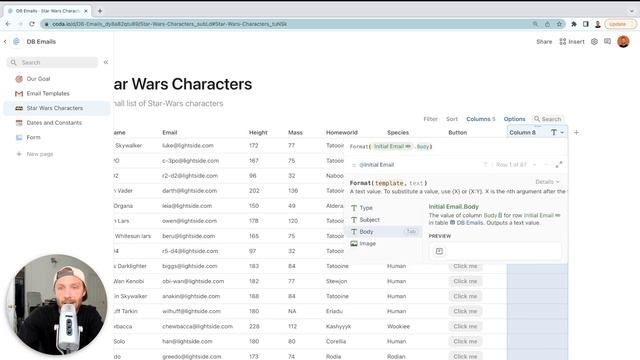Screen dimensions: 640x360
Task: Open Column 8 type dropdown arrow
Action: coord(562,133)
